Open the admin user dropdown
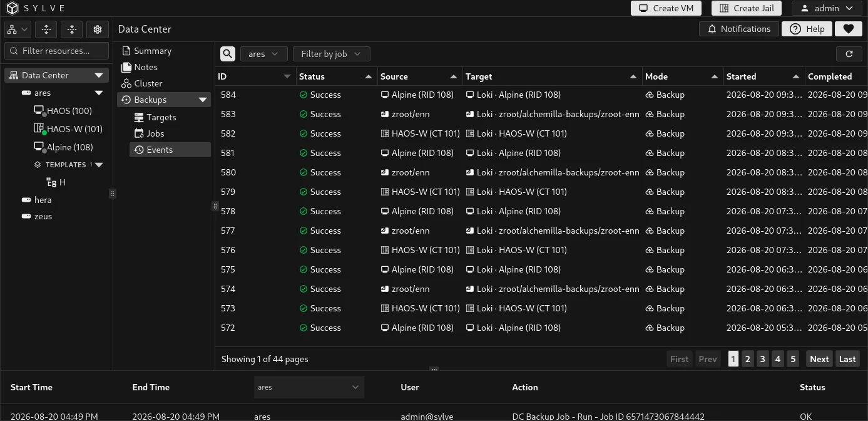 tap(827, 8)
